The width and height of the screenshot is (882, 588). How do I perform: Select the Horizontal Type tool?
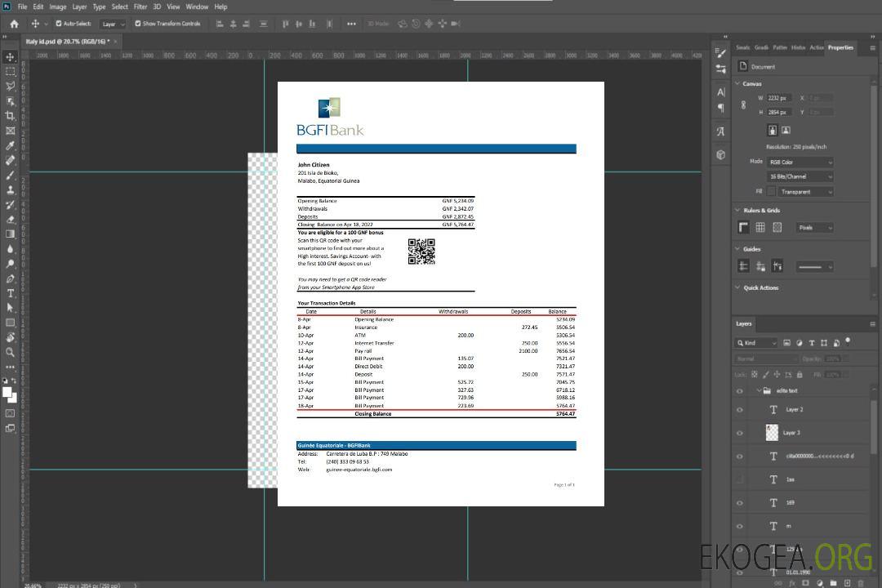(11, 293)
